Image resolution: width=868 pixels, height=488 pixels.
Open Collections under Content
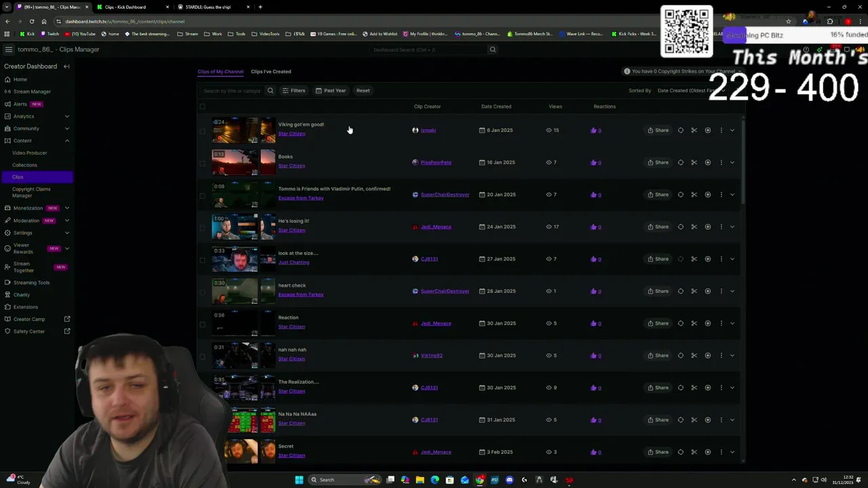coord(24,165)
